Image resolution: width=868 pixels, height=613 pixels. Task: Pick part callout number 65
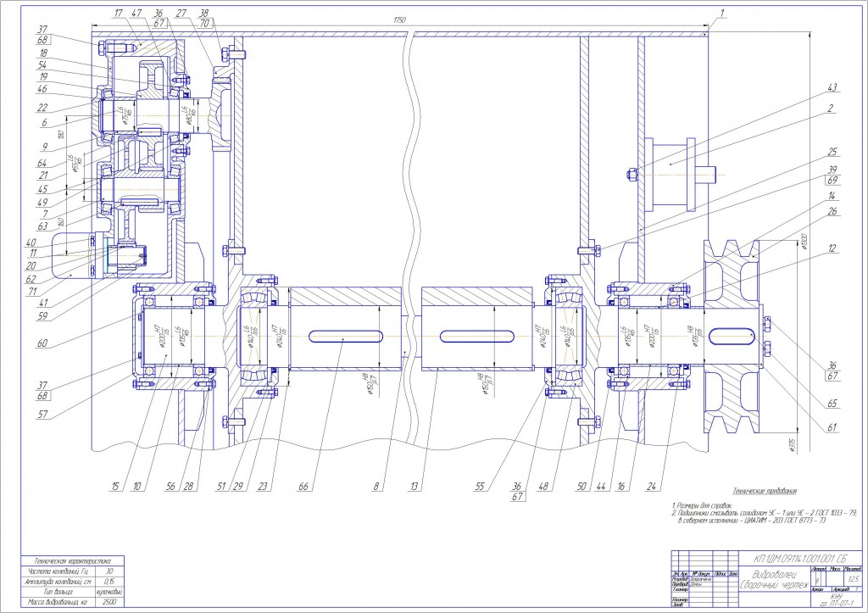(832, 404)
